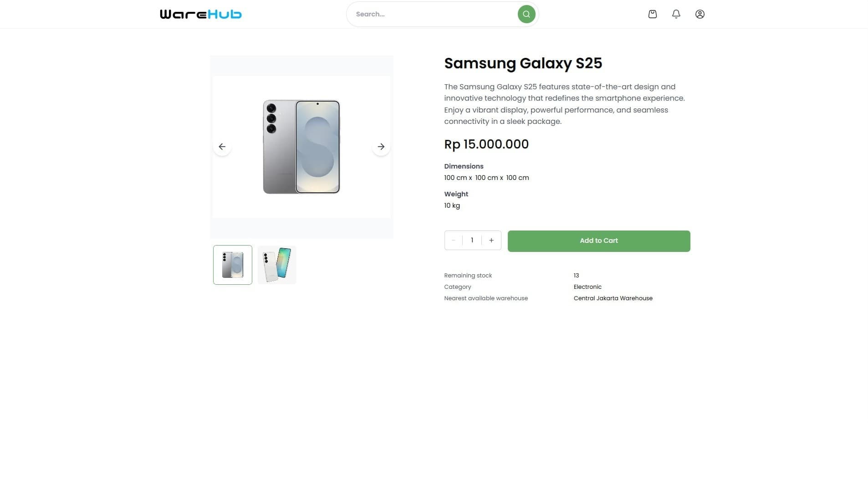Viewport: 868px width, 492px height.
Task: Open the user account icon
Action: point(700,14)
